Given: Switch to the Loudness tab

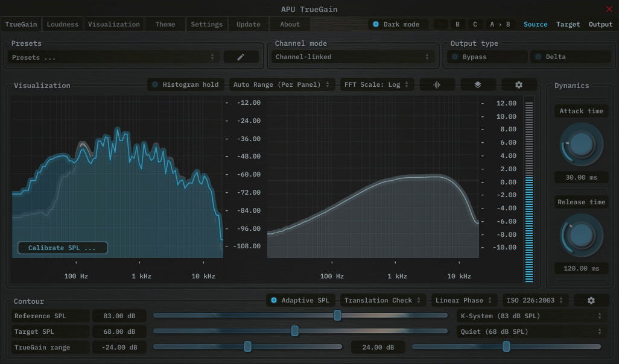Looking at the screenshot, I should click(x=63, y=25).
